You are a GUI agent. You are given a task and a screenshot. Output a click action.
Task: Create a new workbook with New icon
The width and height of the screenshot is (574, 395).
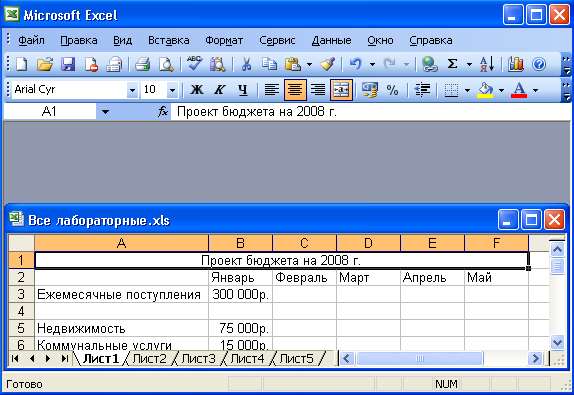click(x=22, y=64)
